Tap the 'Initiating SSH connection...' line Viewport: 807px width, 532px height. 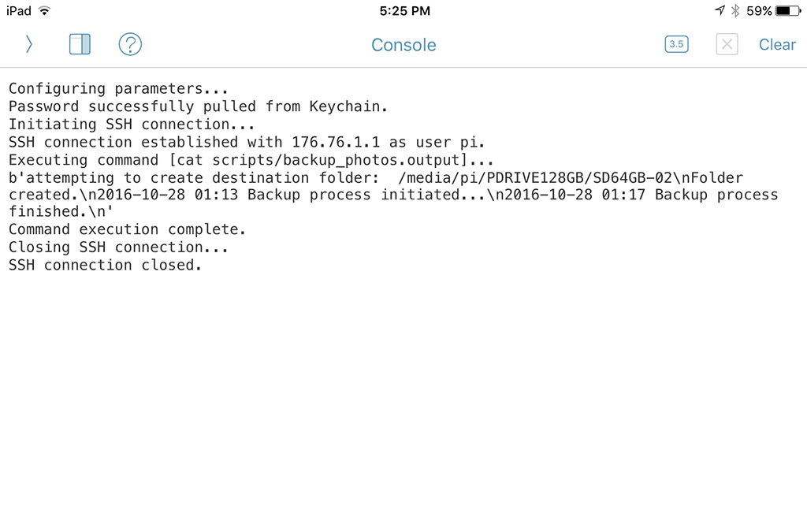tap(132, 125)
